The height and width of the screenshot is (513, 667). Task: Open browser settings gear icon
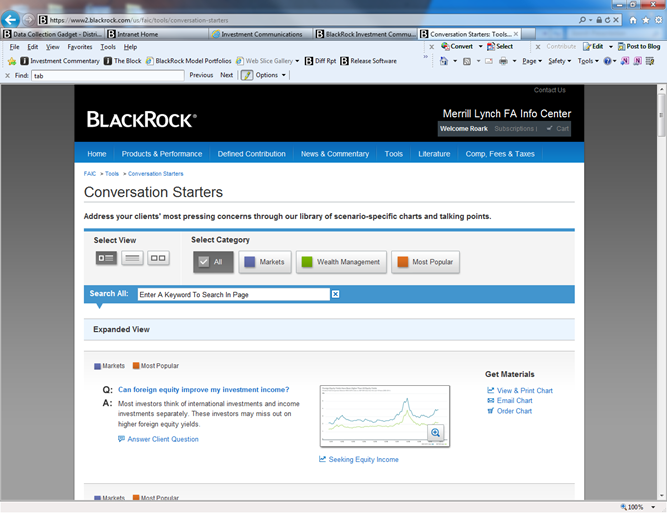(x=658, y=20)
